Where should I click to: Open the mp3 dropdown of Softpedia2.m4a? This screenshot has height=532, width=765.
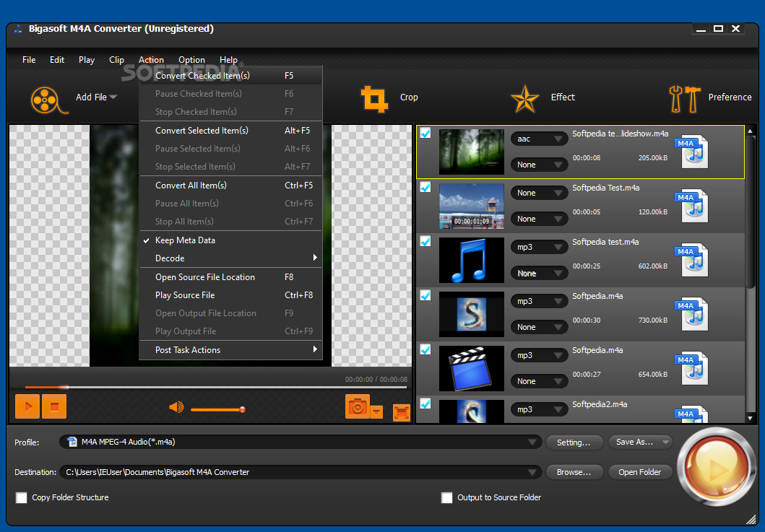coord(539,409)
